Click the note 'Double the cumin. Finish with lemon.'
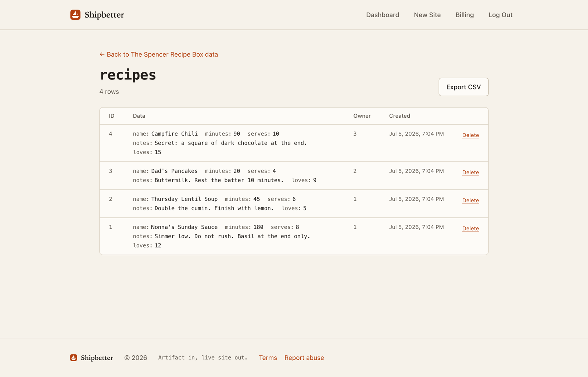588x377 pixels. (x=214, y=208)
